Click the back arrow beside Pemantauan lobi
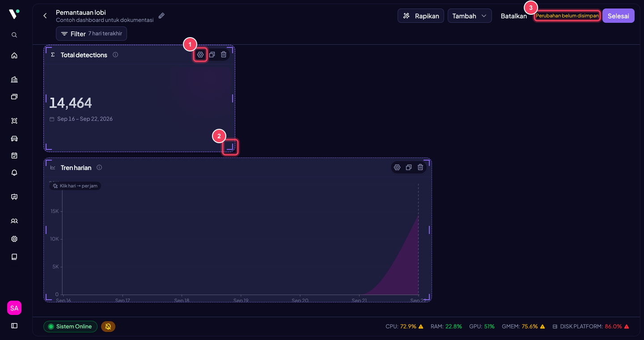 click(x=45, y=16)
